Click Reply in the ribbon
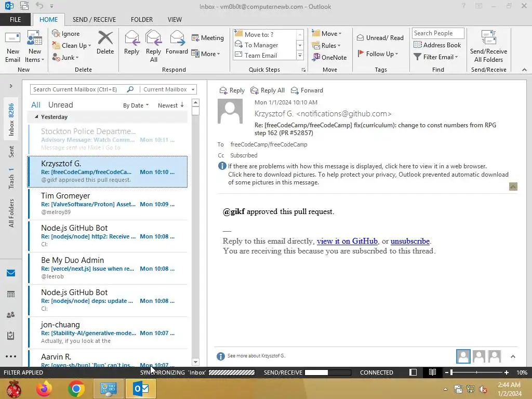The image size is (532, 399). 131,43
